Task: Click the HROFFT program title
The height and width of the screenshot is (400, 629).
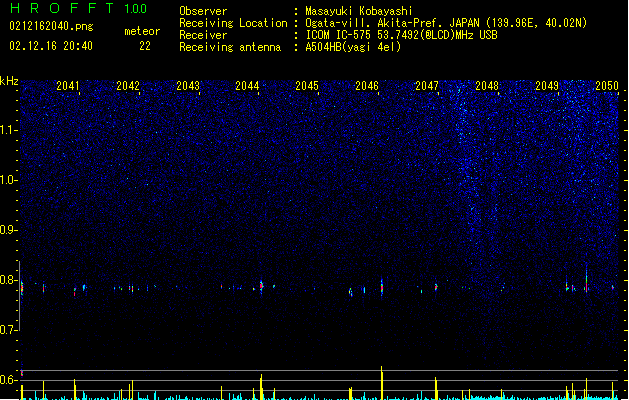Action: click(x=62, y=8)
